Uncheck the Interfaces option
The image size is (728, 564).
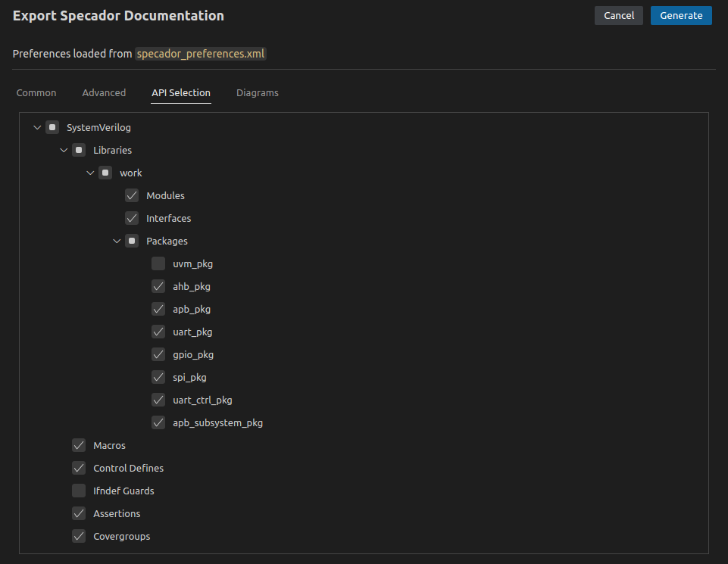pos(131,218)
